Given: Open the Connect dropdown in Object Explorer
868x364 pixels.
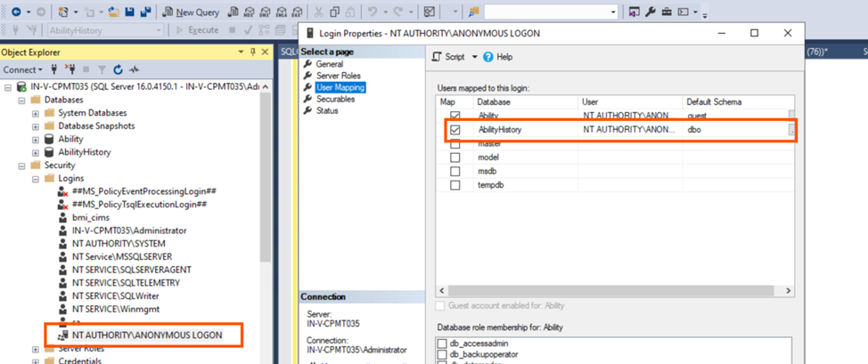Looking at the screenshot, I should [x=22, y=69].
